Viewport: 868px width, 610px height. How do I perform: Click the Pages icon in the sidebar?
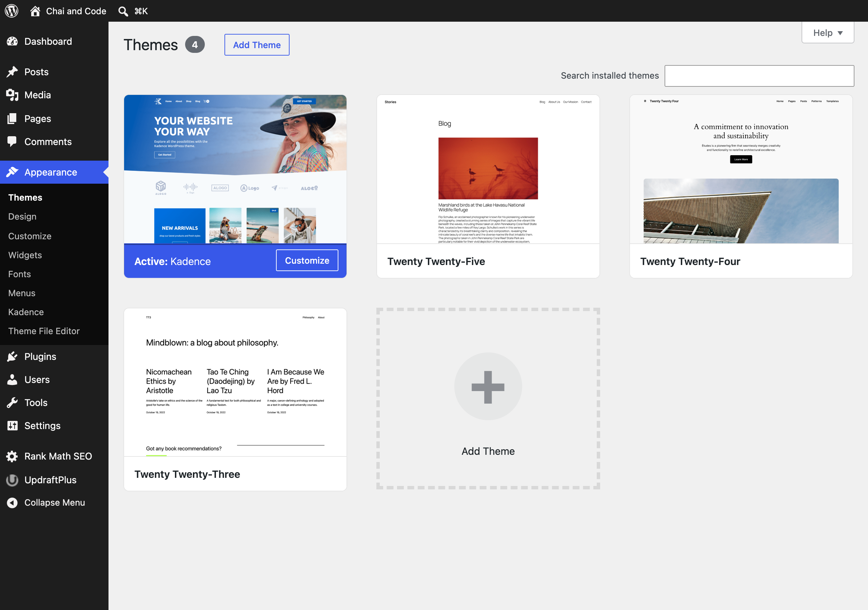(12, 118)
